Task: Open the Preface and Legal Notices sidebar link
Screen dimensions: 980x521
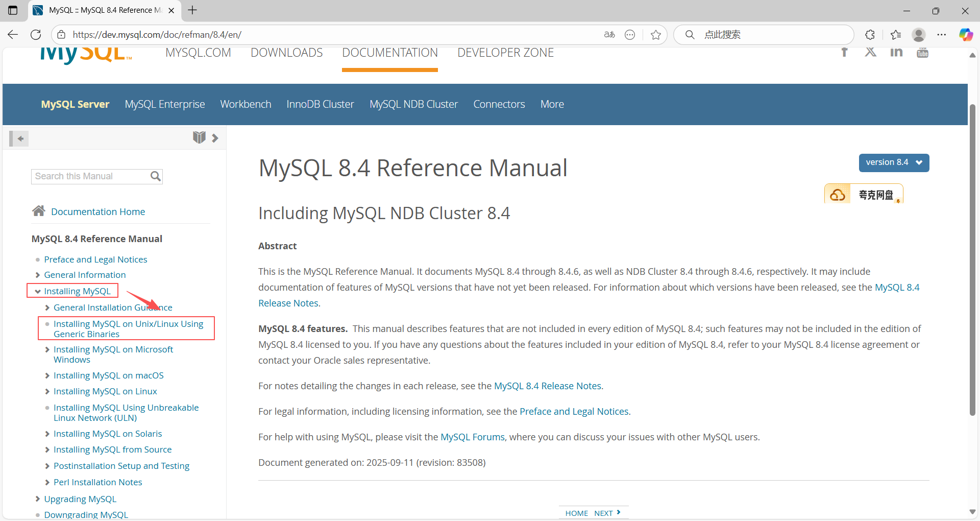Action: coord(95,259)
